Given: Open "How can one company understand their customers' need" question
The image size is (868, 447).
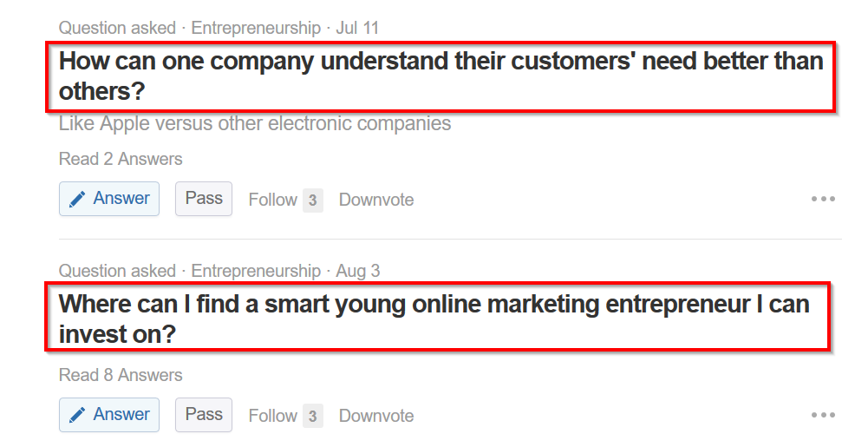Looking at the screenshot, I should tap(441, 76).
